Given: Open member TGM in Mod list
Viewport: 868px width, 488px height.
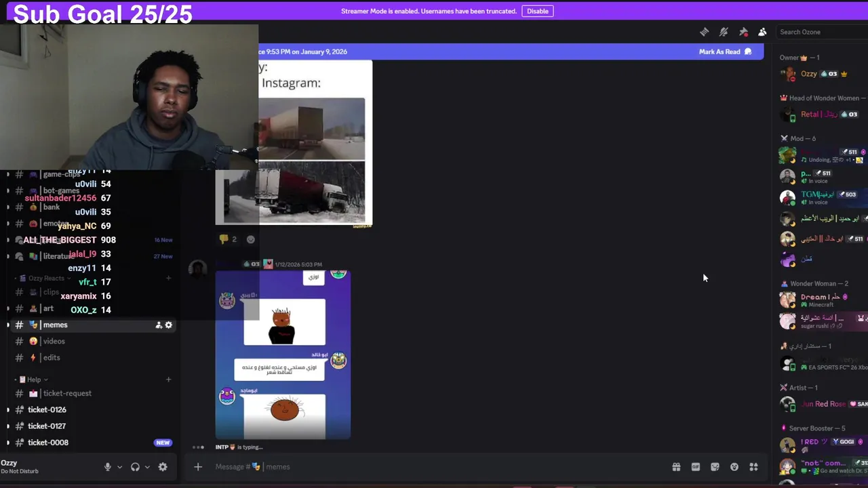Looking at the screenshot, I should (822, 197).
